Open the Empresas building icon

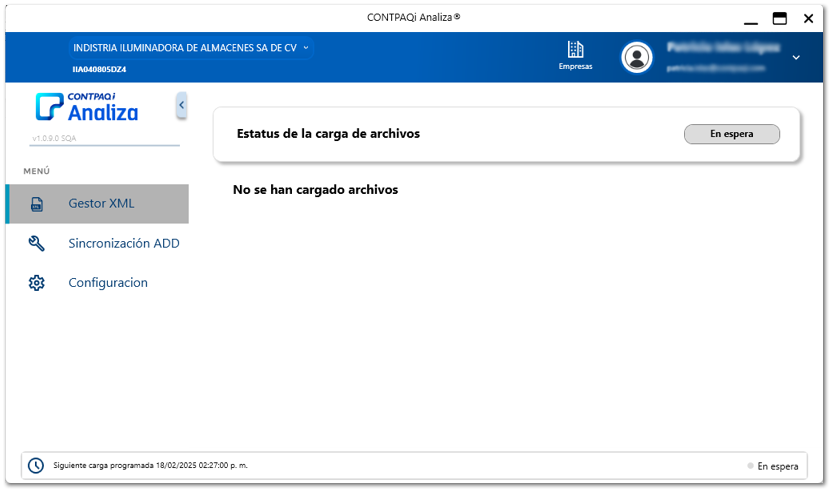575,49
